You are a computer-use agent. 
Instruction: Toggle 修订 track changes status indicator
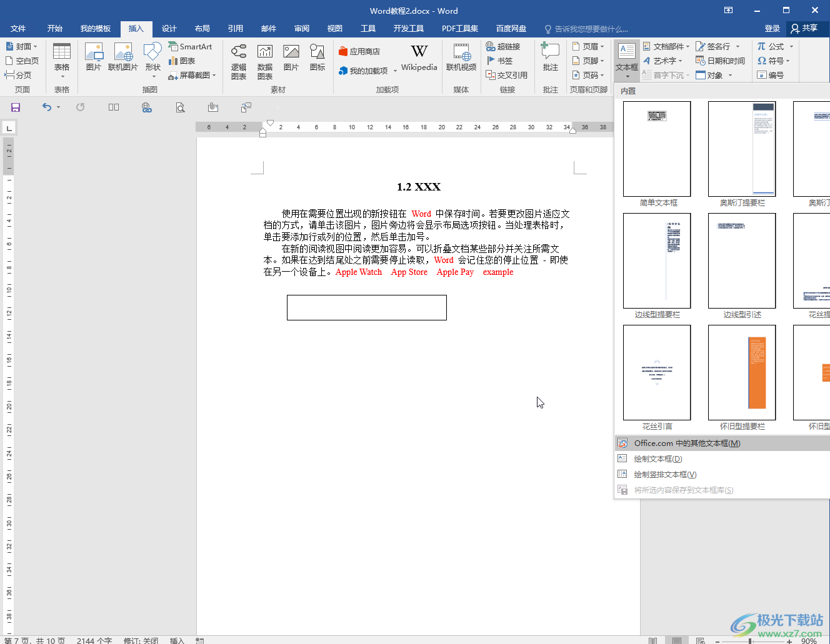pyautogui.click(x=141, y=640)
